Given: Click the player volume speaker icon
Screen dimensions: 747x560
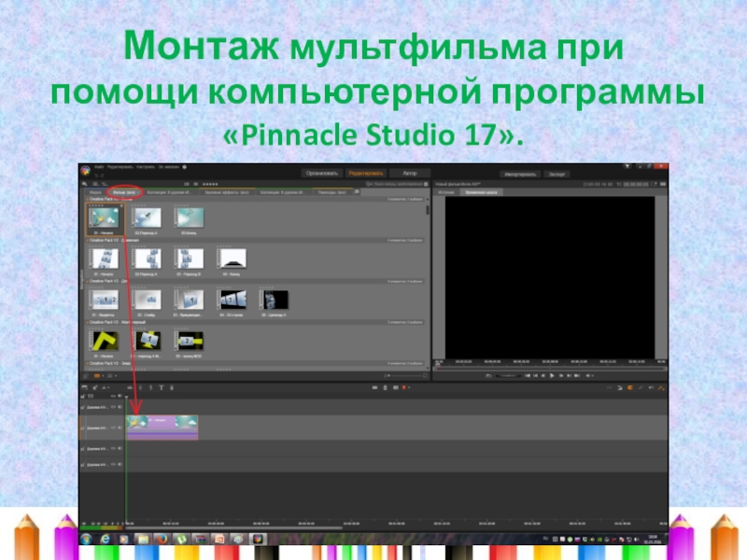Looking at the screenshot, I should click(588, 376).
